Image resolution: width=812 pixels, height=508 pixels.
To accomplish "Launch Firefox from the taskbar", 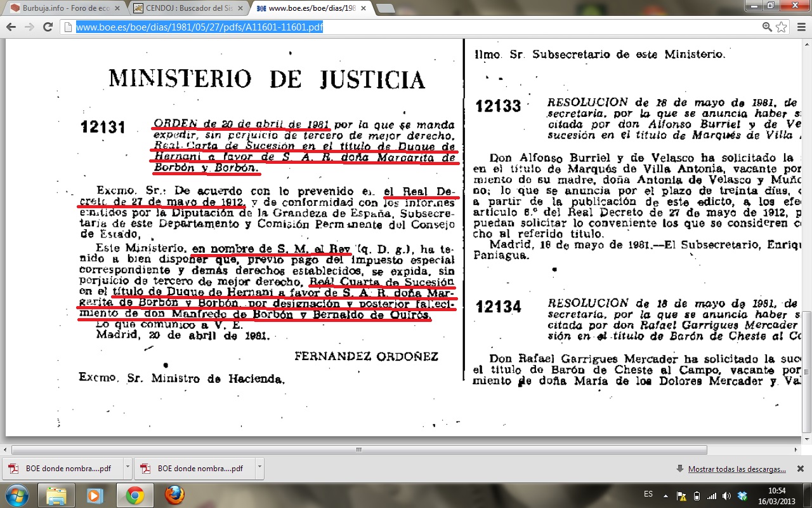I will pos(174,495).
